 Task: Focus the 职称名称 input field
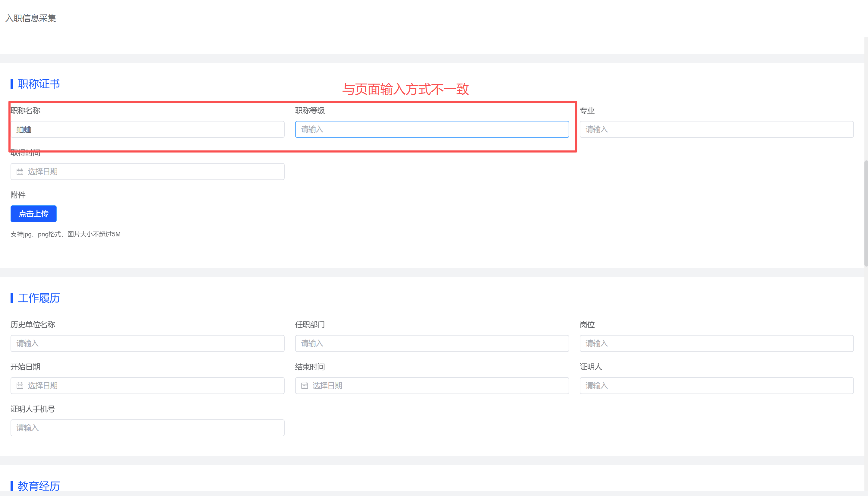click(x=147, y=129)
